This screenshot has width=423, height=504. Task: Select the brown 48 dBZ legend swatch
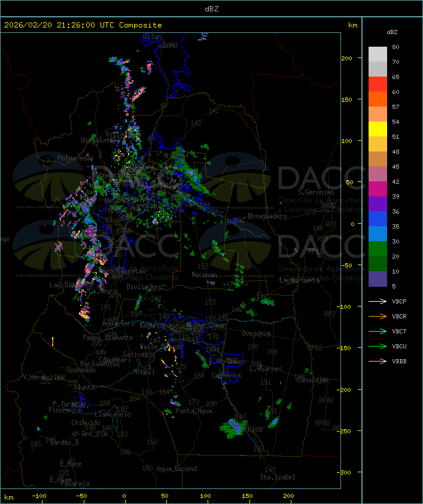[x=378, y=159]
